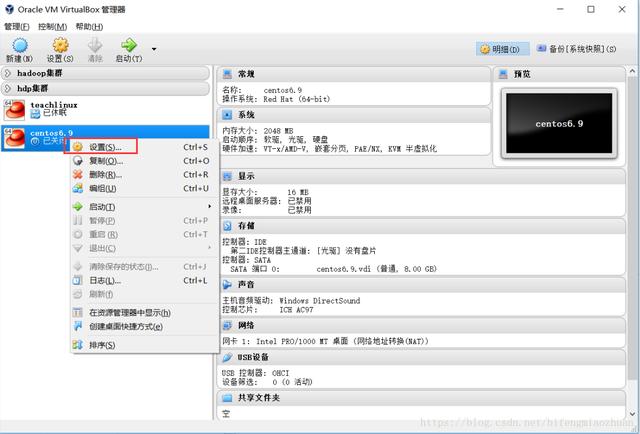Choose 设置(S)... in context menu

145,147
